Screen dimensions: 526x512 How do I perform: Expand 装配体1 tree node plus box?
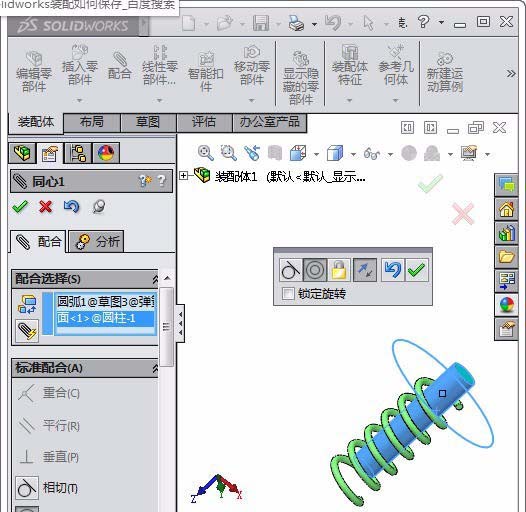pos(183,175)
